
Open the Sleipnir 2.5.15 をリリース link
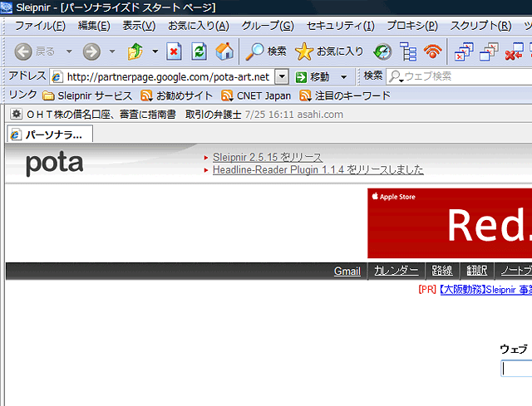coord(268,158)
